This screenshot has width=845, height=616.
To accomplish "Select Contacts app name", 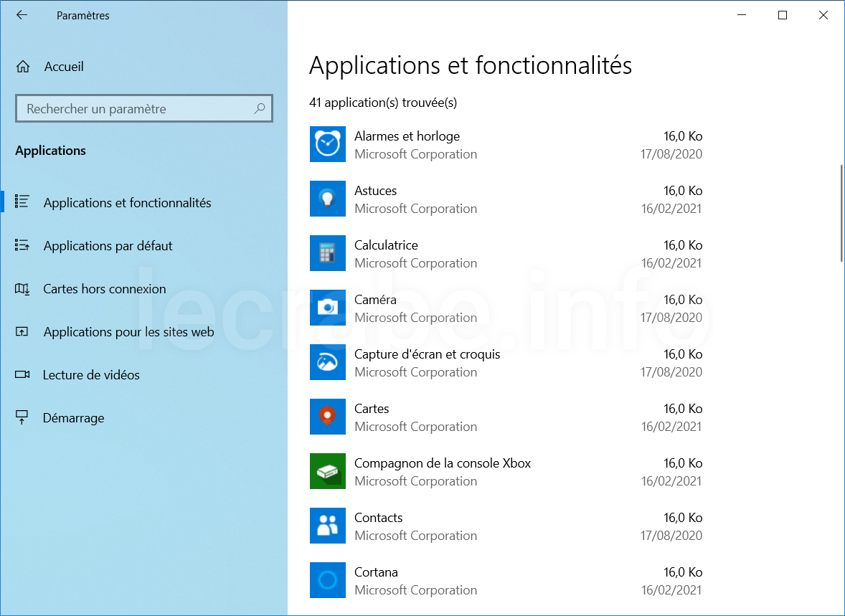I will [x=378, y=518].
